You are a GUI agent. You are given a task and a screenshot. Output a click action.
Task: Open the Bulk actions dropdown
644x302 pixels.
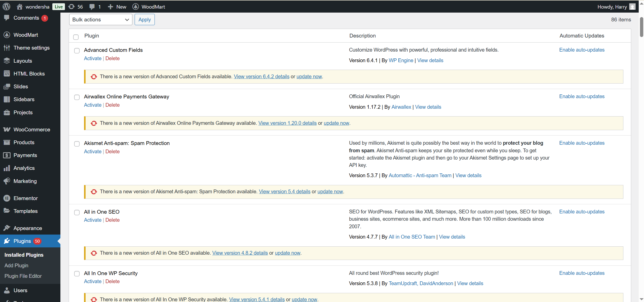[100, 19]
